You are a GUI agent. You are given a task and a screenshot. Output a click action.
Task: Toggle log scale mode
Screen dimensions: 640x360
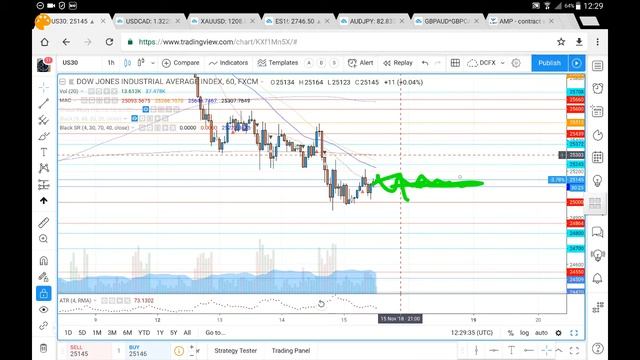click(x=524, y=333)
